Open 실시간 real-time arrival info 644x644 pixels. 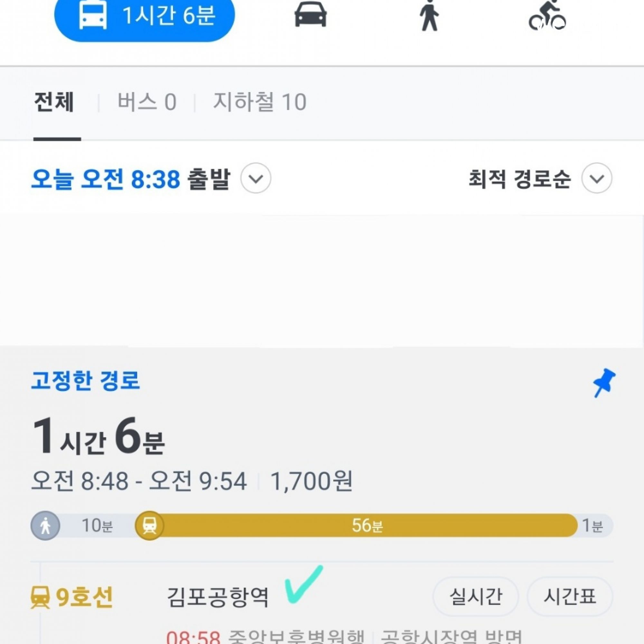[476, 596]
